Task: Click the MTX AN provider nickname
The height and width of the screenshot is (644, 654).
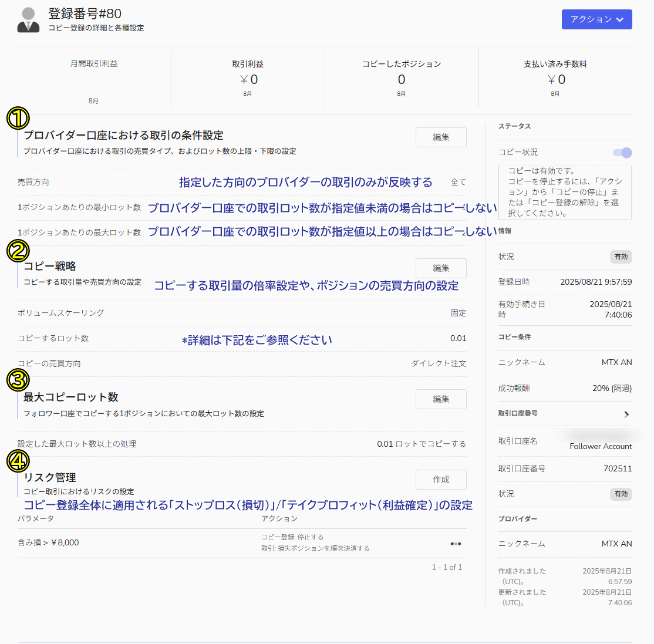Action: (616, 544)
